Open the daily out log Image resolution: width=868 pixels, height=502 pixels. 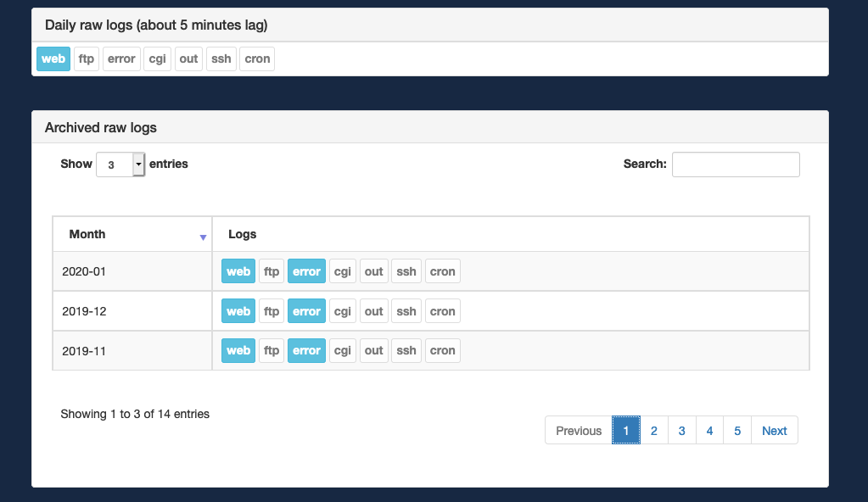[x=188, y=59]
